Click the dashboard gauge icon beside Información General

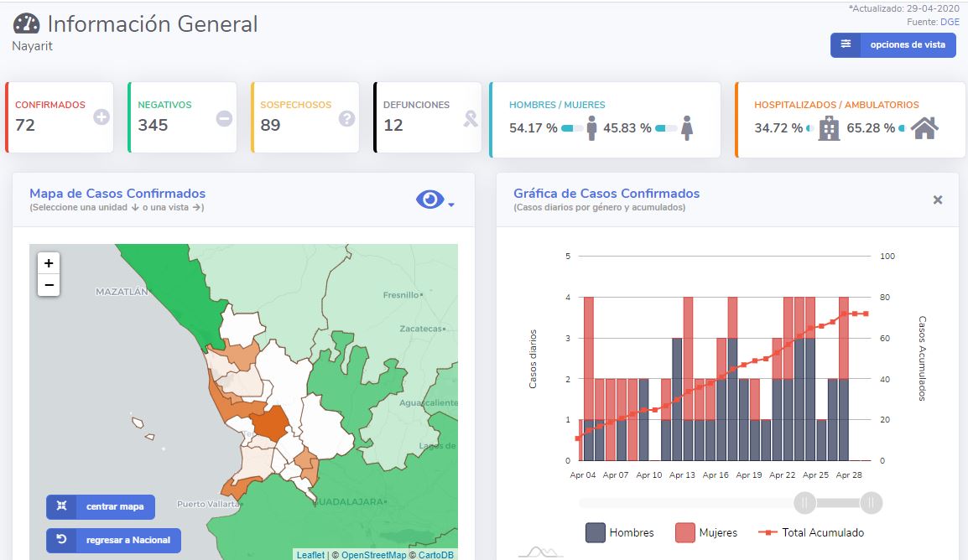click(26, 23)
